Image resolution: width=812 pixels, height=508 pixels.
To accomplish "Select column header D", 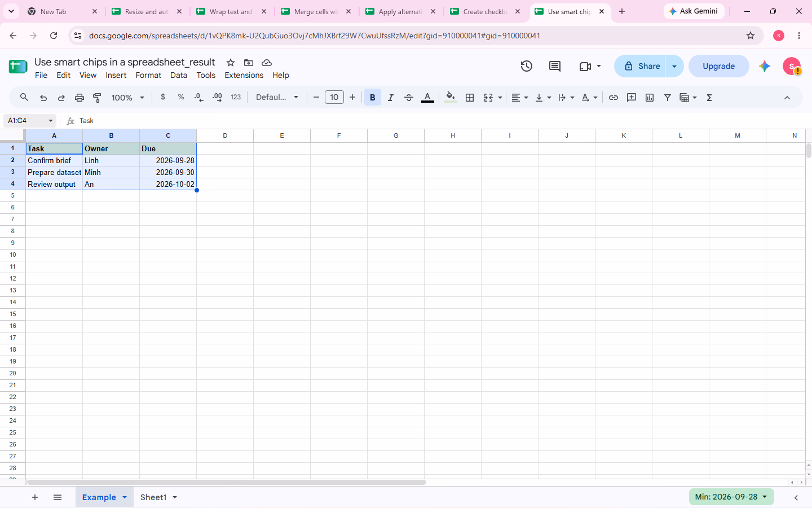I will pyautogui.click(x=225, y=135).
